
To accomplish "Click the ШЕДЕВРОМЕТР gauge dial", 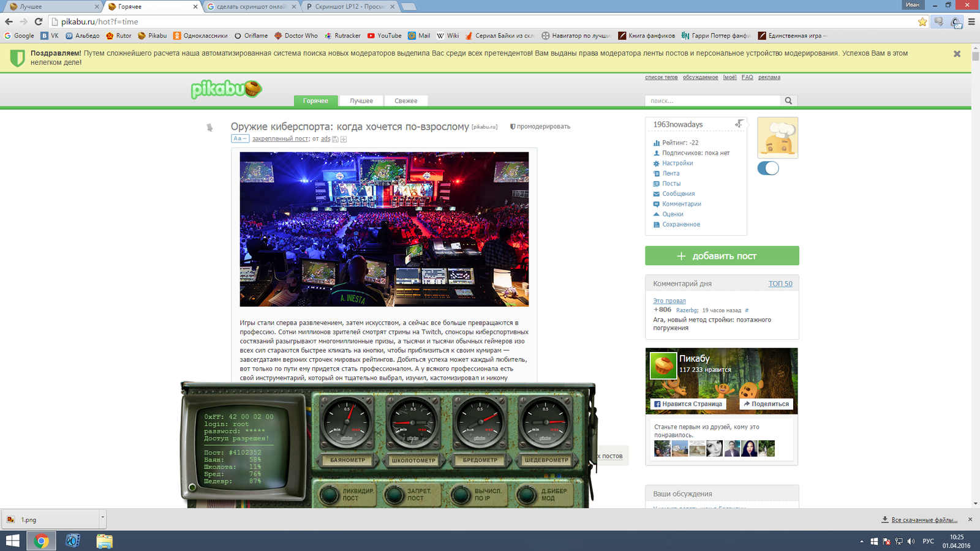I will click(x=545, y=423).
